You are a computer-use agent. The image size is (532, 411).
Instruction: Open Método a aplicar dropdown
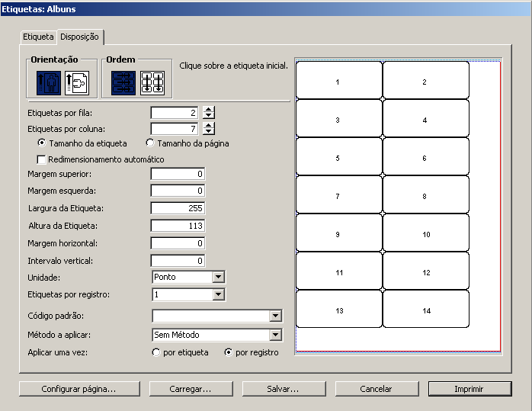276,335
